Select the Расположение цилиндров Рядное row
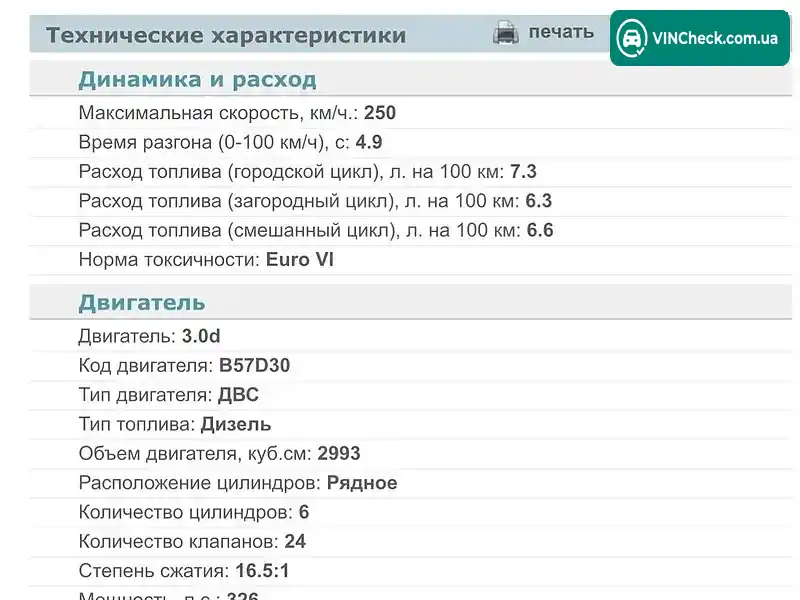 click(411, 483)
